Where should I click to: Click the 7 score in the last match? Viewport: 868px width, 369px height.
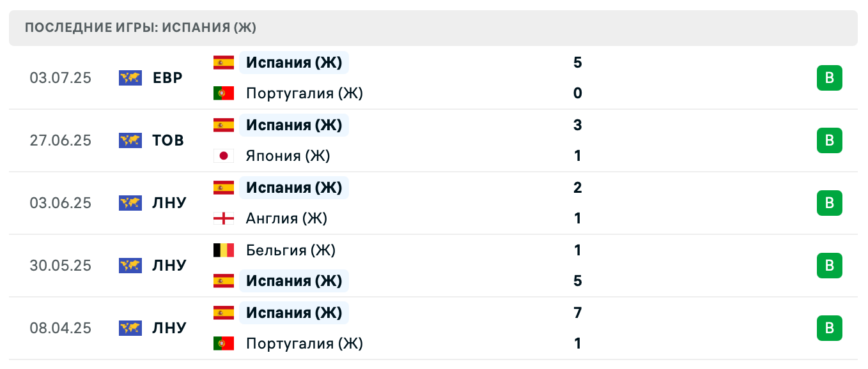[x=578, y=313]
